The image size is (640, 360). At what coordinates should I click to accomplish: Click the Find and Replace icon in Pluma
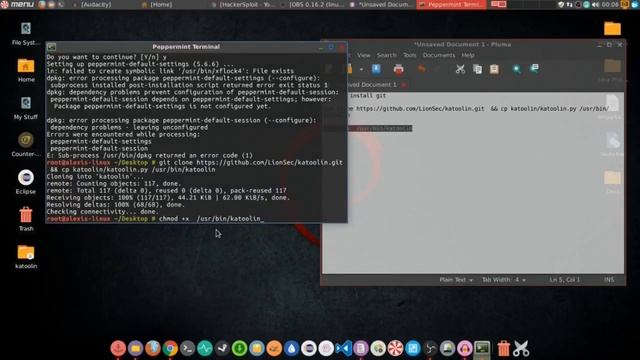tap(534, 69)
